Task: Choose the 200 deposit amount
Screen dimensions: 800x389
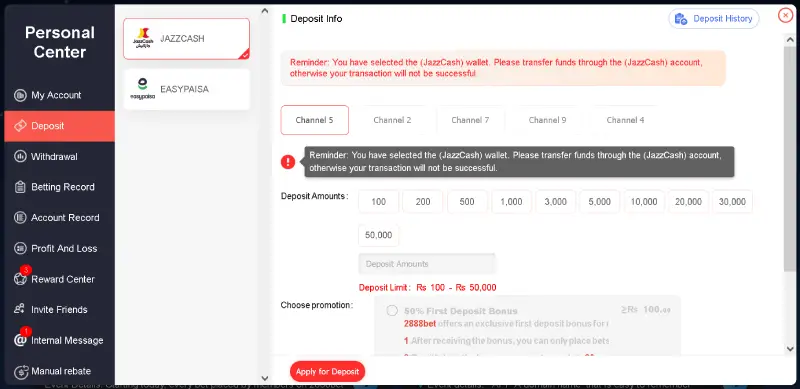Action: [423, 202]
